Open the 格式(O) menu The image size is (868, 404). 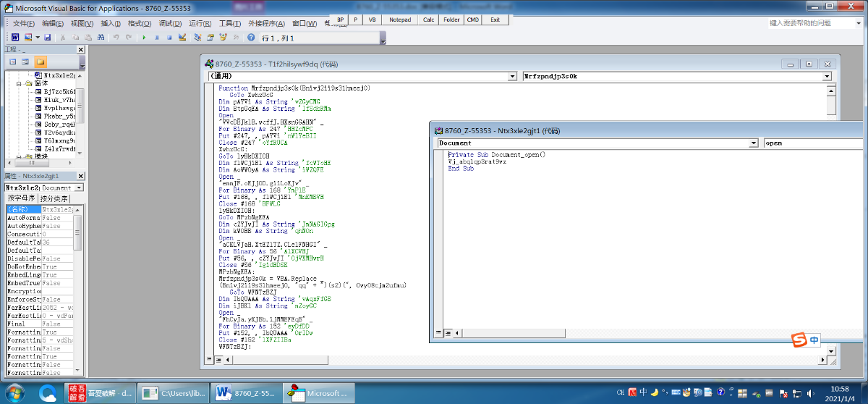click(x=140, y=24)
